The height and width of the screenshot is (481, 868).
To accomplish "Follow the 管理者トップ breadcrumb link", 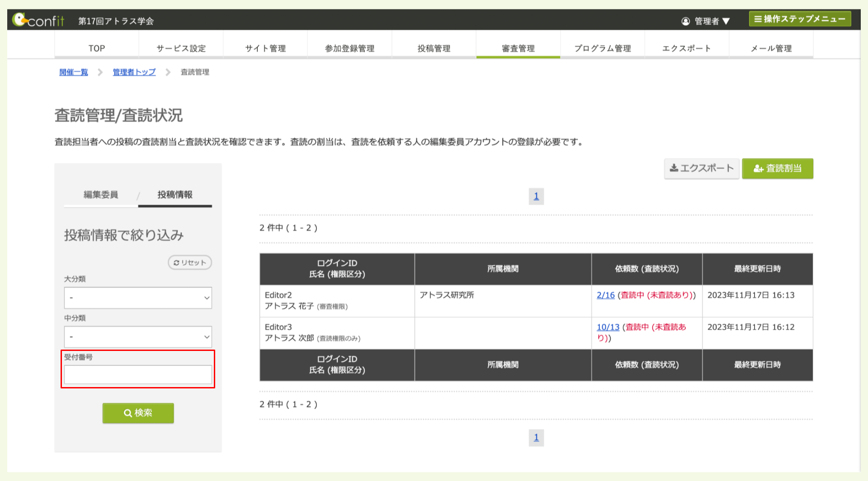I will pos(134,72).
